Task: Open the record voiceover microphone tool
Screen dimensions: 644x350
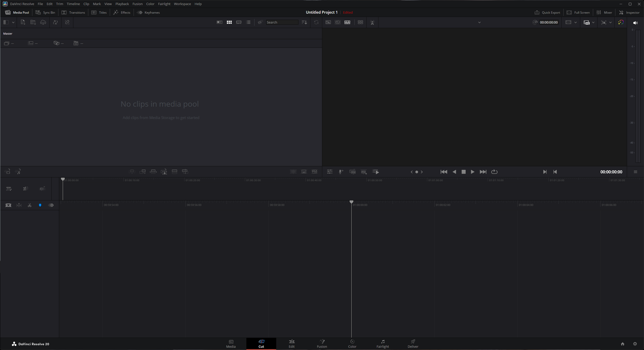Action: 341,172
